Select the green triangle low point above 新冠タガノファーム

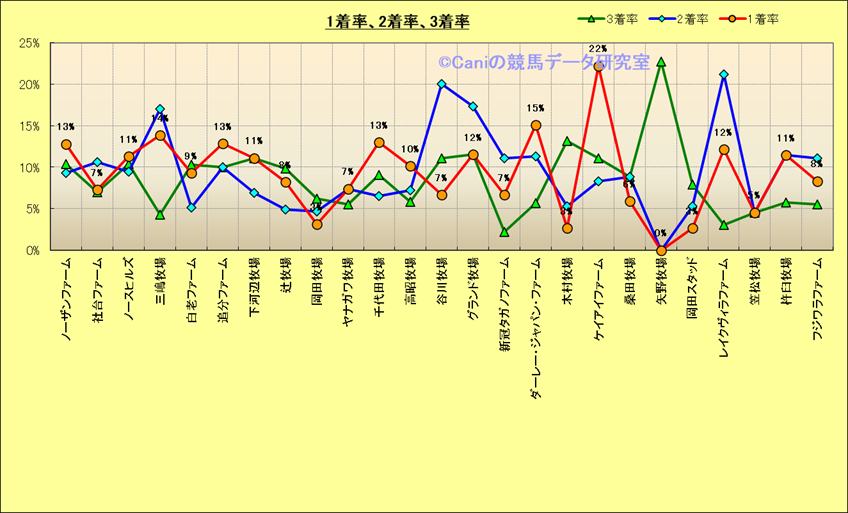coord(504,232)
